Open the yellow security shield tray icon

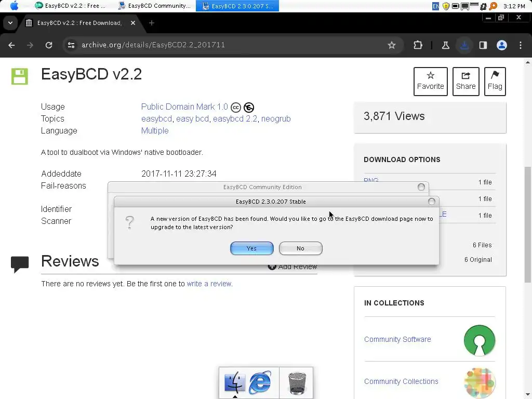pos(446,6)
